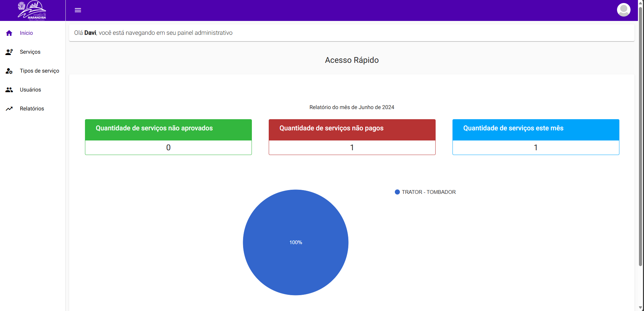Click the 1 value under este mês
Image resolution: width=644 pixels, height=311 pixels.
tap(536, 148)
